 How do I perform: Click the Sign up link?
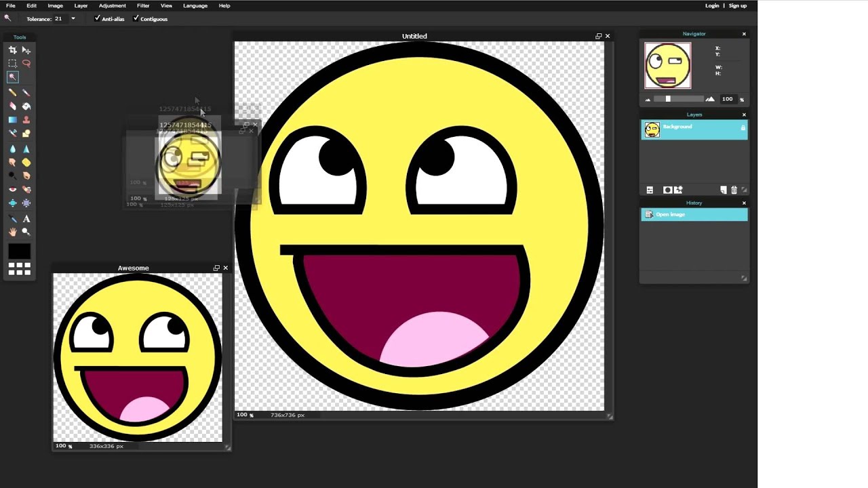tap(737, 5)
